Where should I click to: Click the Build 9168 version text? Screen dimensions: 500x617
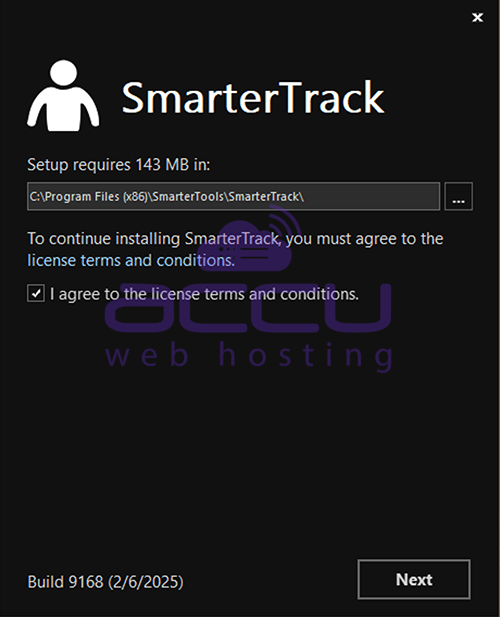(65, 582)
